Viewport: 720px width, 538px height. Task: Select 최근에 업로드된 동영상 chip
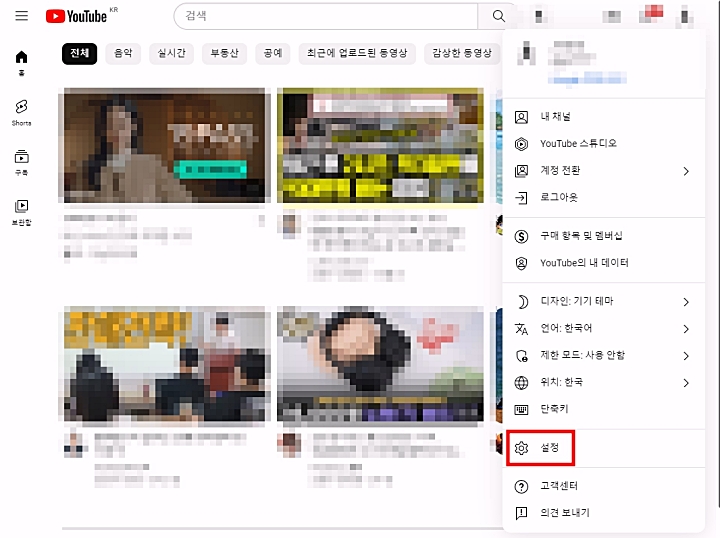click(x=357, y=53)
